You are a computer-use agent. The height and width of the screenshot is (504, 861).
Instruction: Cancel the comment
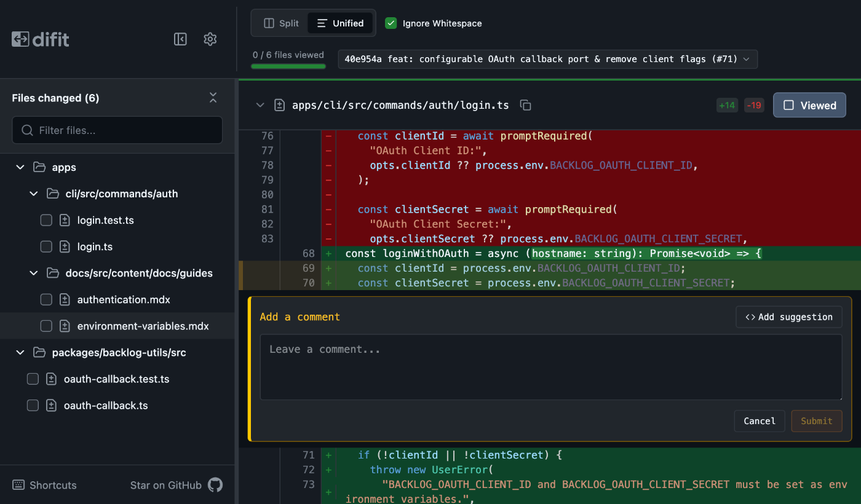click(x=760, y=421)
